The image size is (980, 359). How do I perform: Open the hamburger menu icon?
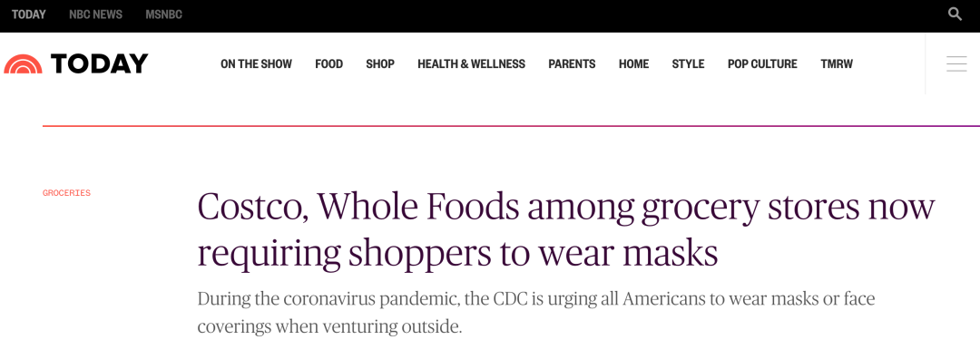(x=956, y=63)
